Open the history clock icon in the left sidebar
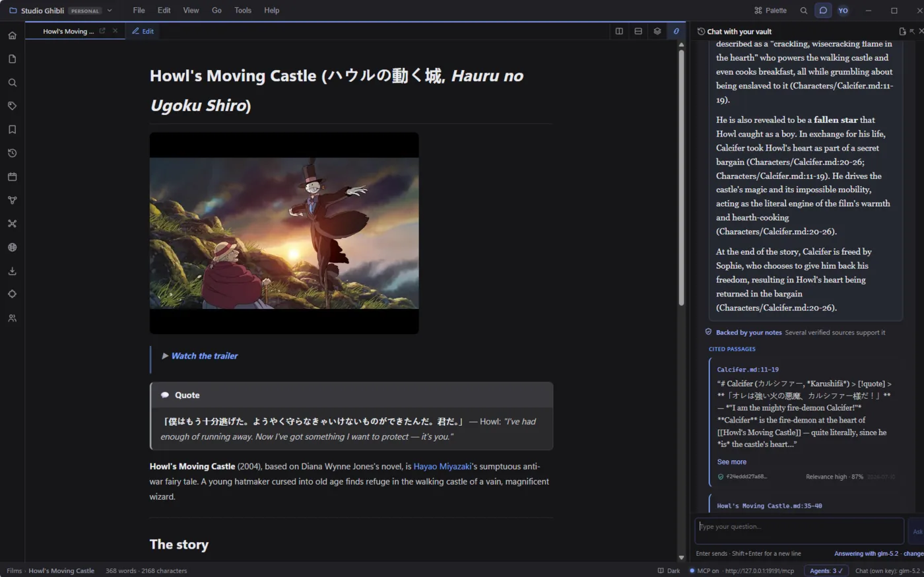This screenshot has width=924, height=577. 12,153
